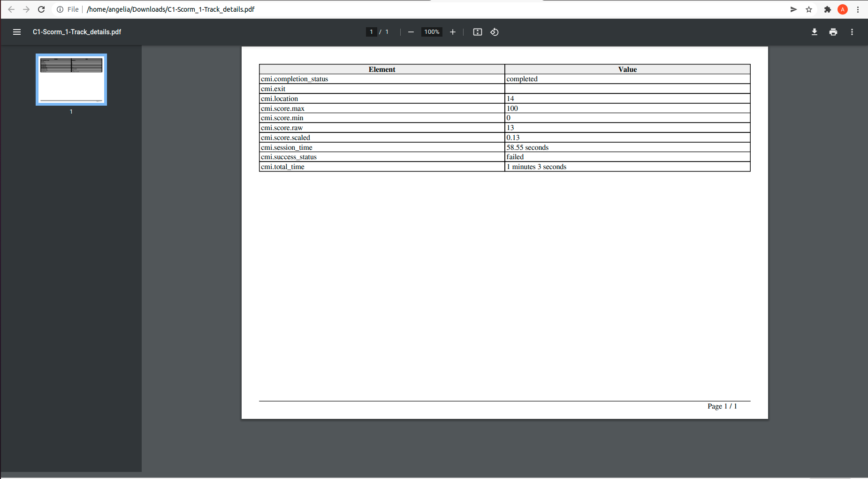Click the cmi.session_time cell
The image size is (868, 479).
382,147
